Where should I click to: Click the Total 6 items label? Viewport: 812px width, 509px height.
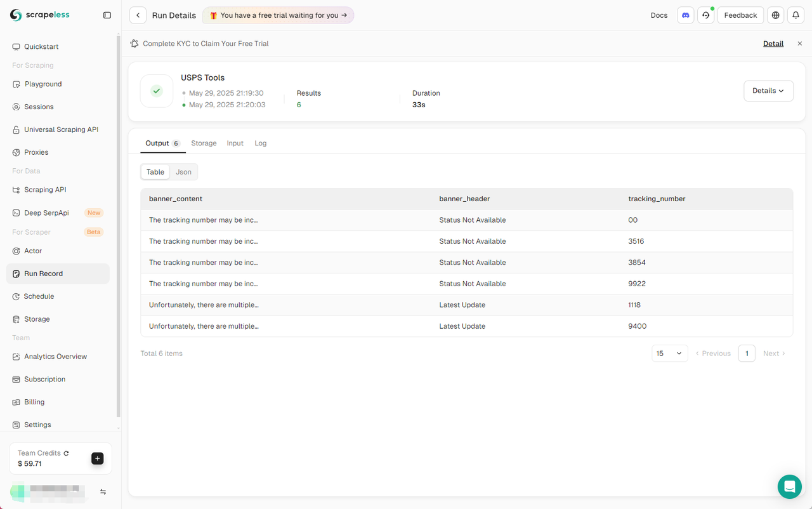(161, 354)
